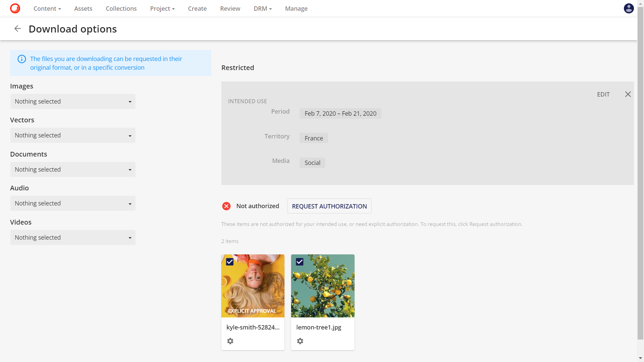The height and width of the screenshot is (362, 644).
Task: Open settings gear under kyle-smith-52824 thumbnail
Action: click(x=230, y=341)
